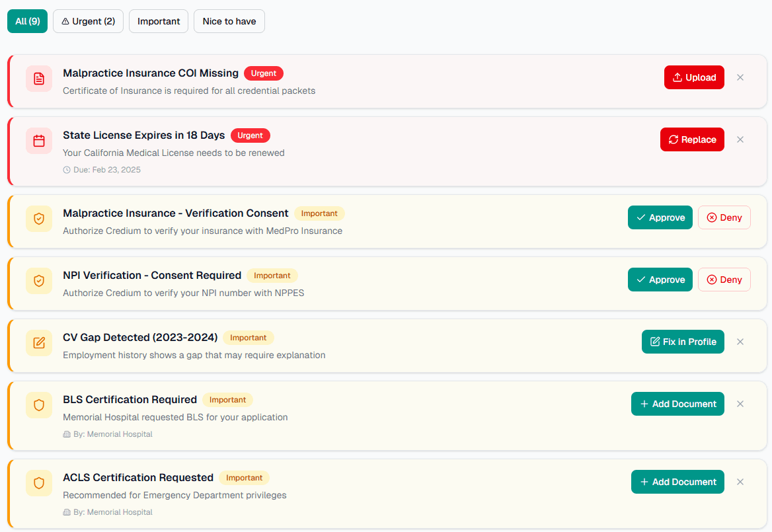Dismiss the CV Gap Detected card
This screenshot has width=772, height=532.
tap(740, 342)
